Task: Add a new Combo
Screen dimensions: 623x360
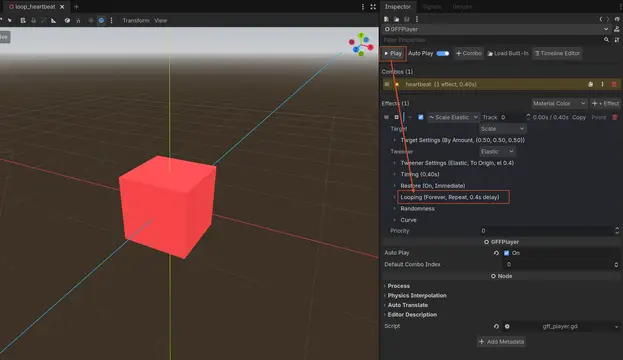Action: pos(469,53)
